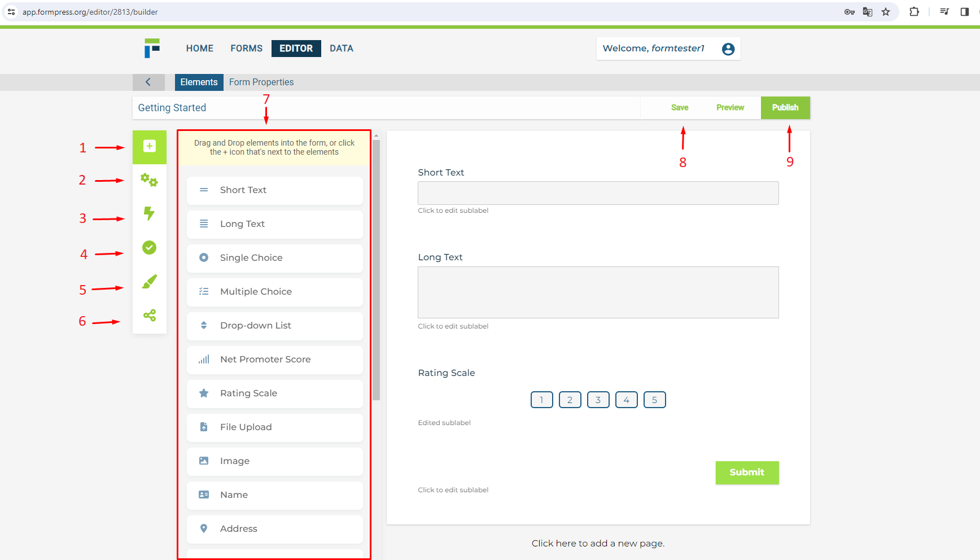Click the password key icon in address bar
980x560 pixels.
(850, 12)
